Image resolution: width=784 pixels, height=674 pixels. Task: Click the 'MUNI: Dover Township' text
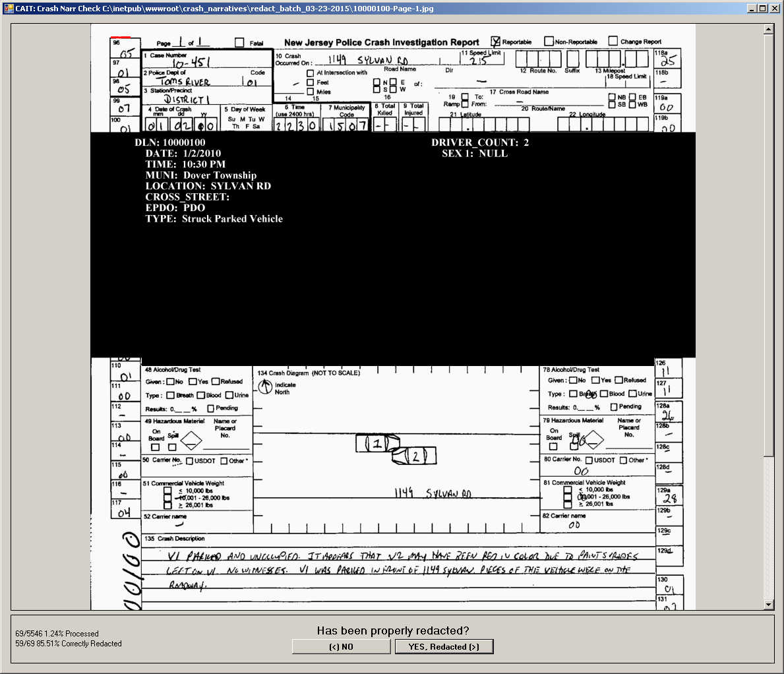201,175
